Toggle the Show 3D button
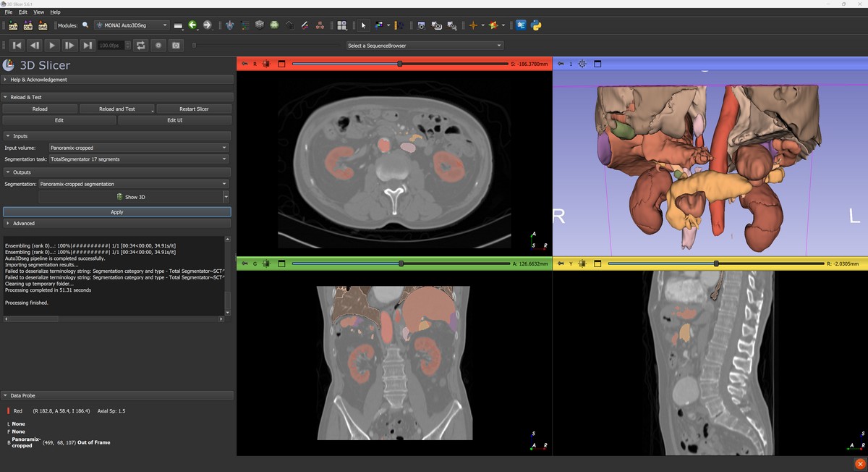Screen dimensions: 868x472 click(x=131, y=197)
